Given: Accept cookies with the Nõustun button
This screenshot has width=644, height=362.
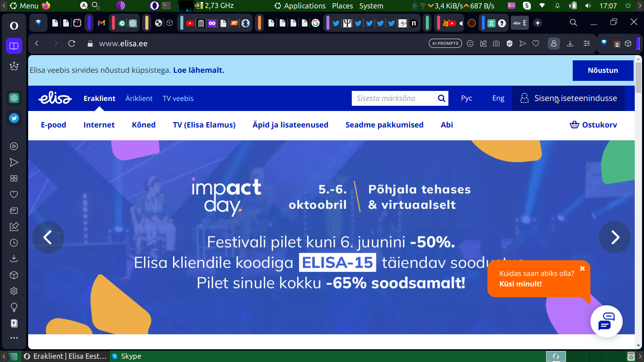Looking at the screenshot, I should coord(603,70).
